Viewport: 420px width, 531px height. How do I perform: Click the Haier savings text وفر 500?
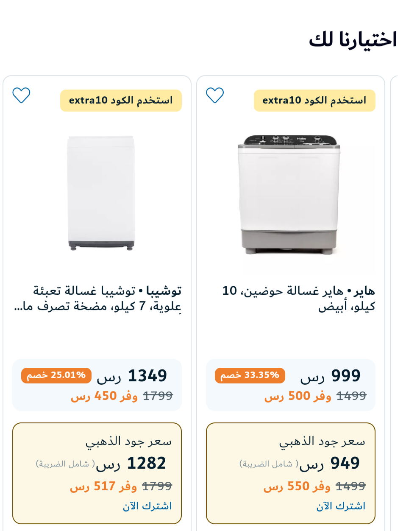[298, 396]
